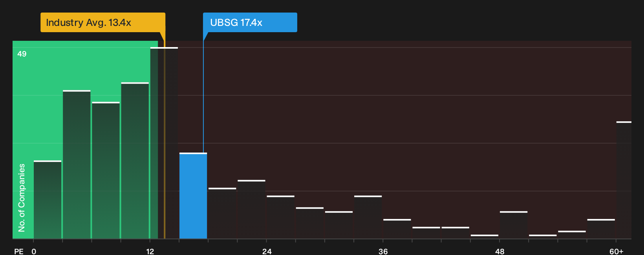The image size is (644, 255).
Task: Click the 24 x-axis tick label
Action: (x=267, y=251)
